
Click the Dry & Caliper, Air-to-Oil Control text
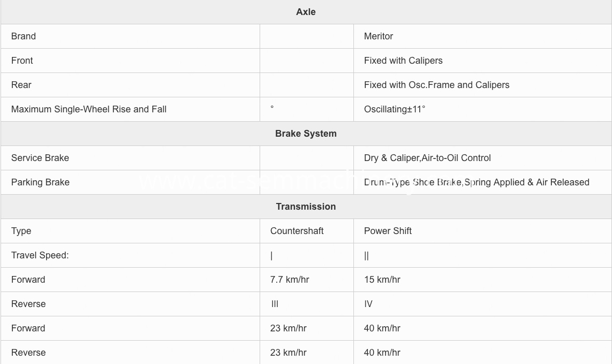coord(427,158)
